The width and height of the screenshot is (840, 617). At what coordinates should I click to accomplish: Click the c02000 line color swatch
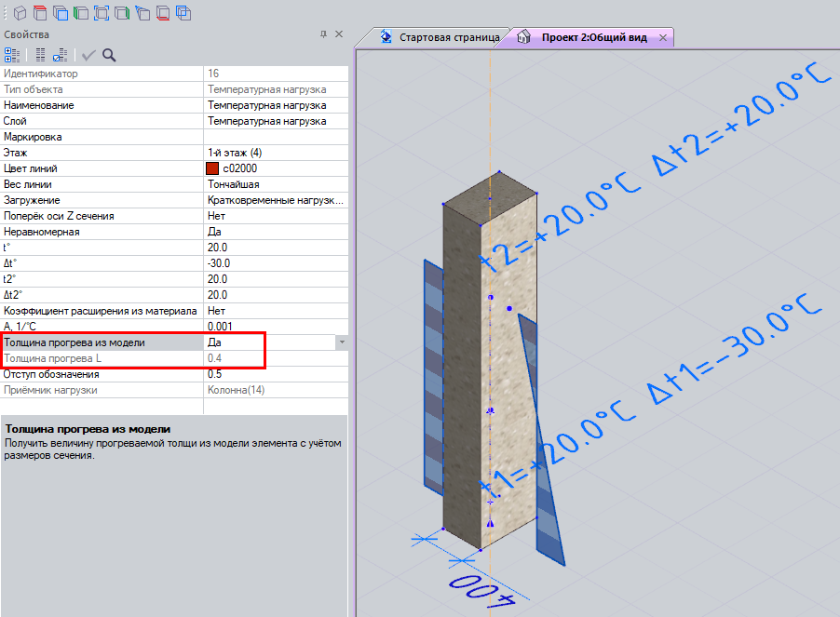point(212,168)
